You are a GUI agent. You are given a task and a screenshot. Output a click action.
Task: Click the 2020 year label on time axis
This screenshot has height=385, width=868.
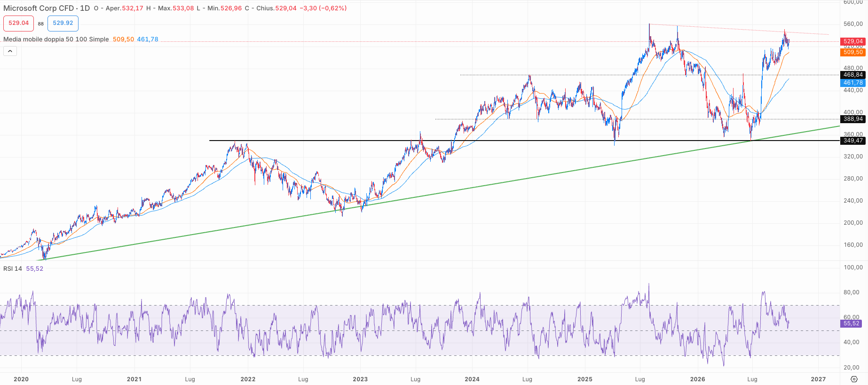tap(21, 379)
